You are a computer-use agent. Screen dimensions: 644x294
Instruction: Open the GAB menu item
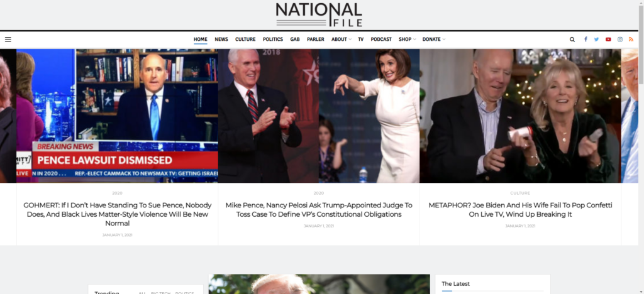coord(295,40)
